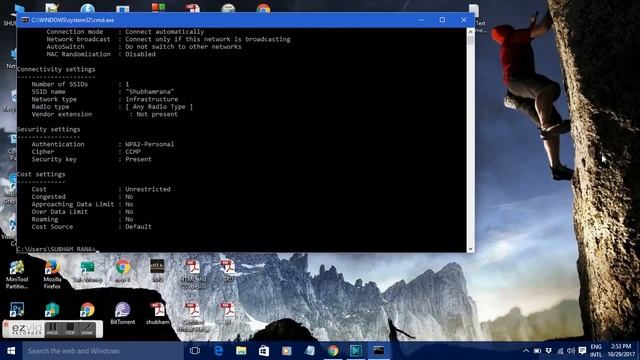Open the HTML PDF file on desktop
Viewport: 640px width, 360px height.
193,274
